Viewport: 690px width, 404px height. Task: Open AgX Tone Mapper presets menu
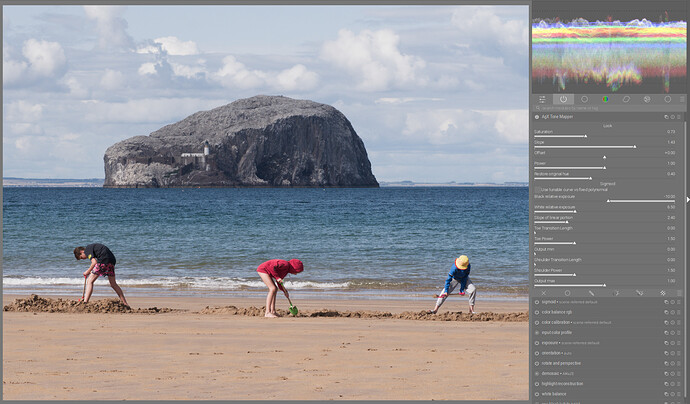[679, 117]
